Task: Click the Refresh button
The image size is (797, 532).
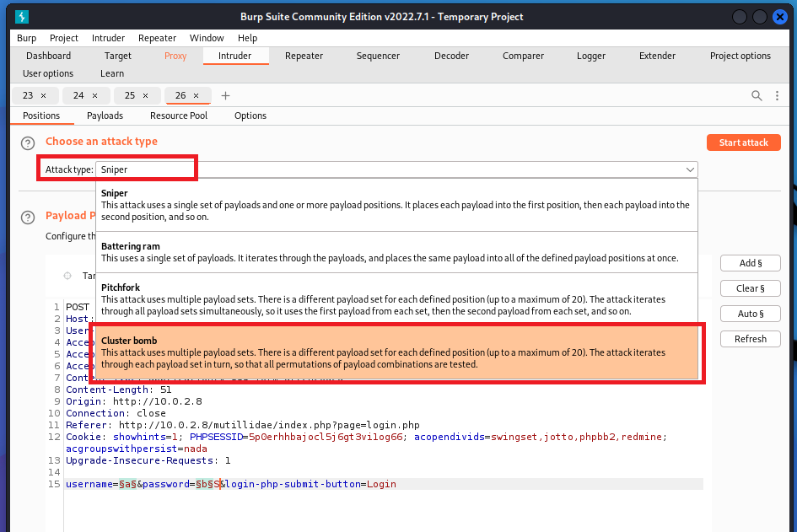Action: [751, 339]
